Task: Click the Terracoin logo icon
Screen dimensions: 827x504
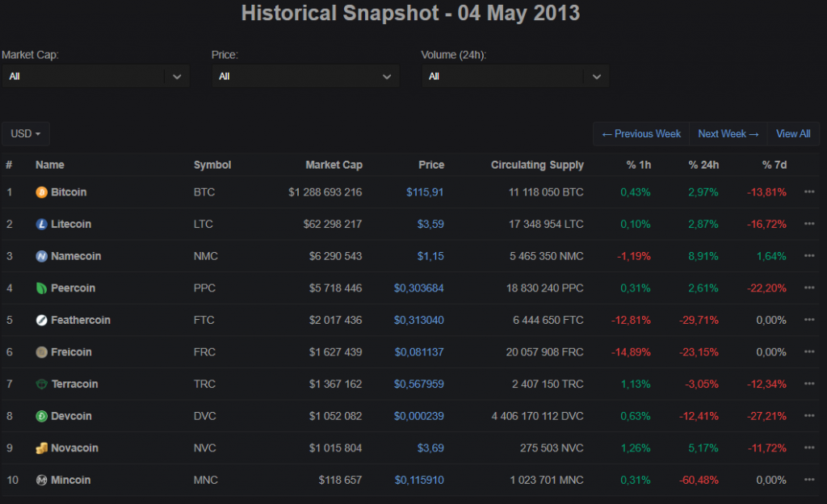Action: (40, 384)
